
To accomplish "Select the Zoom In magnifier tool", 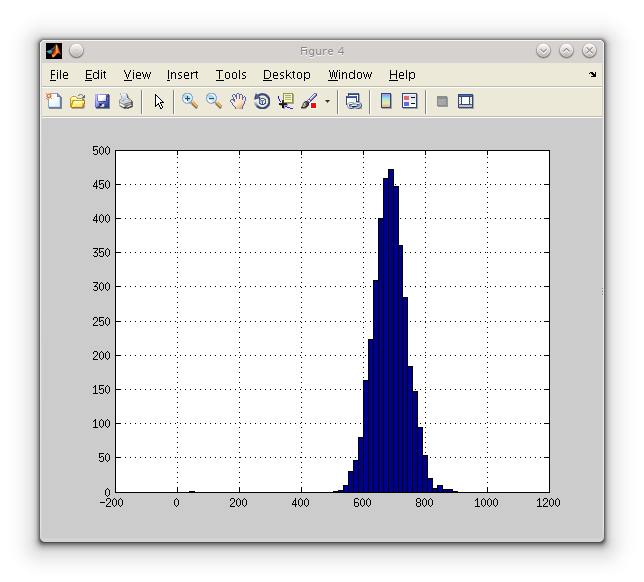I will click(189, 101).
